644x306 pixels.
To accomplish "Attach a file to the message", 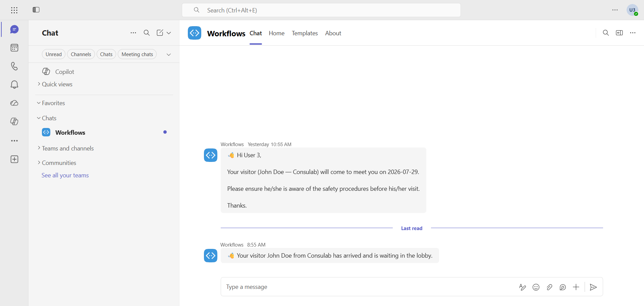I will (x=549, y=287).
